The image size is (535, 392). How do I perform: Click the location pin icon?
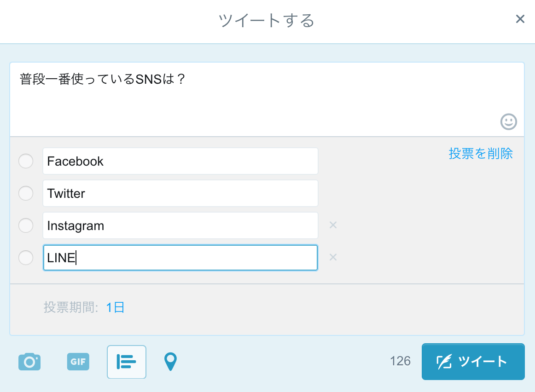click(170, 362)
